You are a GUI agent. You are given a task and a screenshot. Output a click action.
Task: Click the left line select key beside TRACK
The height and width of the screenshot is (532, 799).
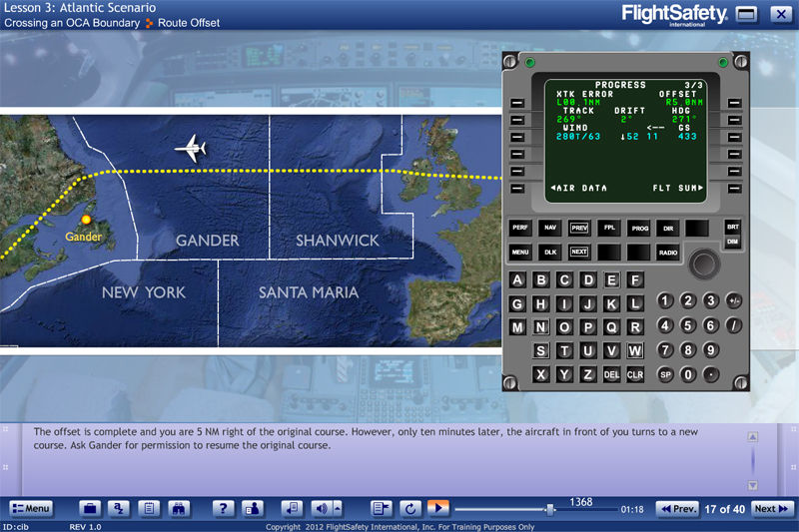coord(517,120)
